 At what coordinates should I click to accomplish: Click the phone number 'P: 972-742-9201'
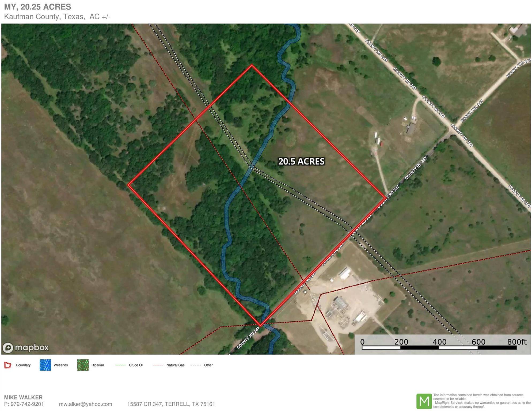24,404
